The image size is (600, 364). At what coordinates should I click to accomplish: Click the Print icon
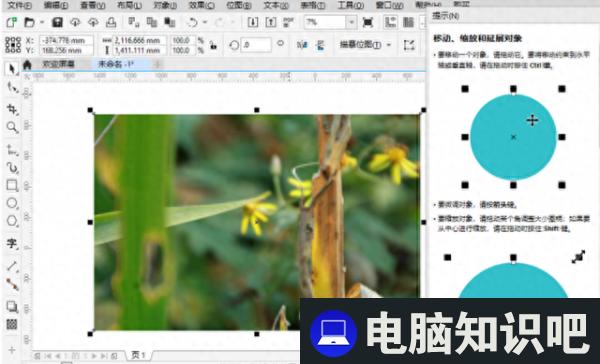coord(111,22)
